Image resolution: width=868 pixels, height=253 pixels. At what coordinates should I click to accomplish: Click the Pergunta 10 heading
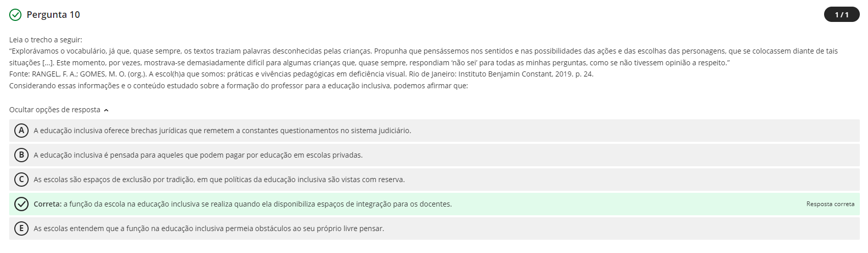53,15
